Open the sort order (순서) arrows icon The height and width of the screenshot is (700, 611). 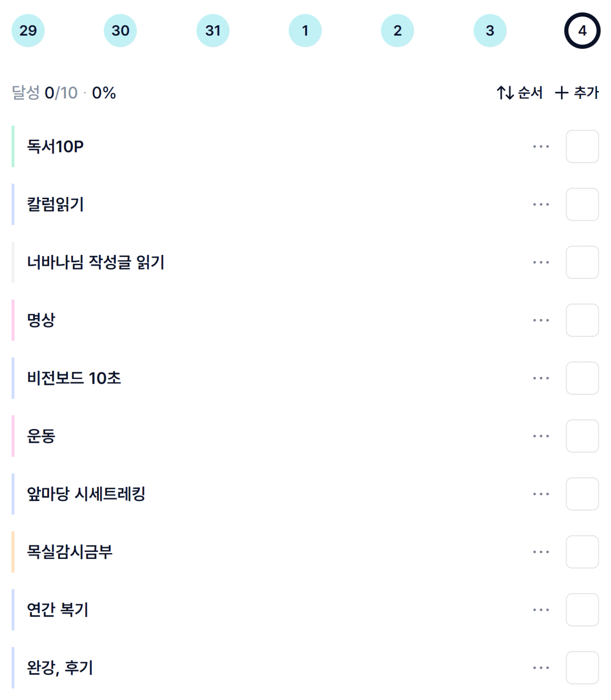click(x=506, y=93)
